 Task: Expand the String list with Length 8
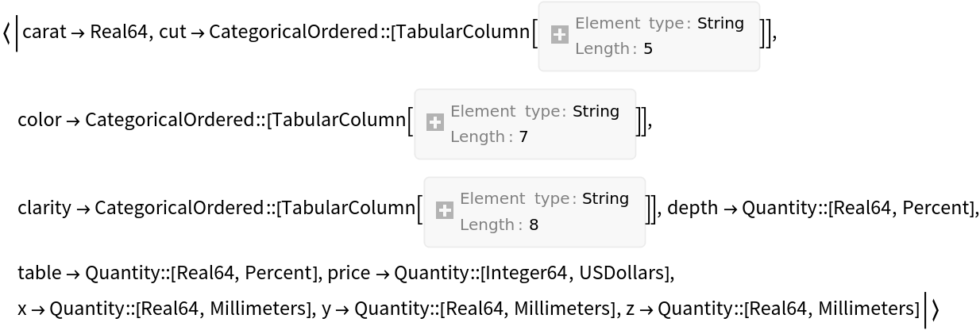445,210
